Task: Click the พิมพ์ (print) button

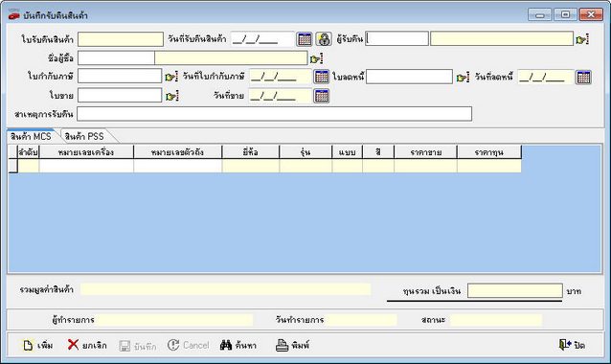Action: [x=292, y=345]
